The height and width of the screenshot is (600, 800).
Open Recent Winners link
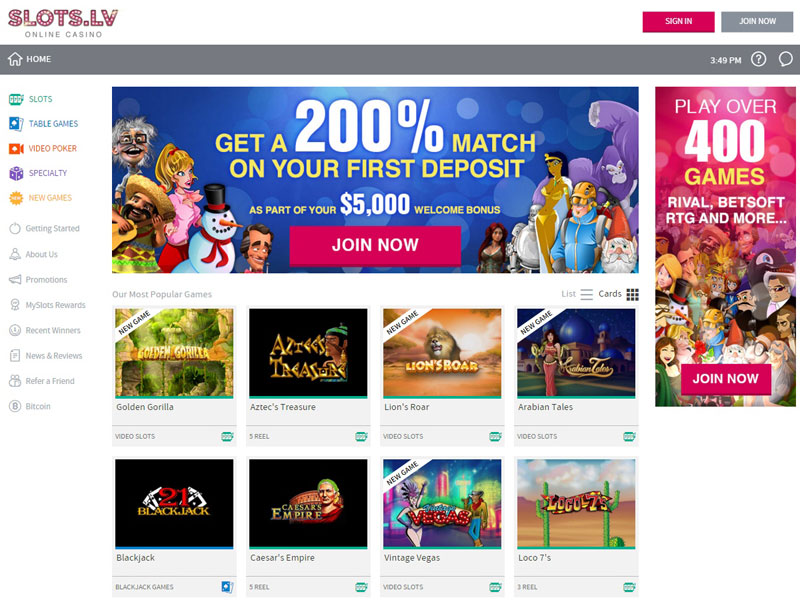coord(53,331)
